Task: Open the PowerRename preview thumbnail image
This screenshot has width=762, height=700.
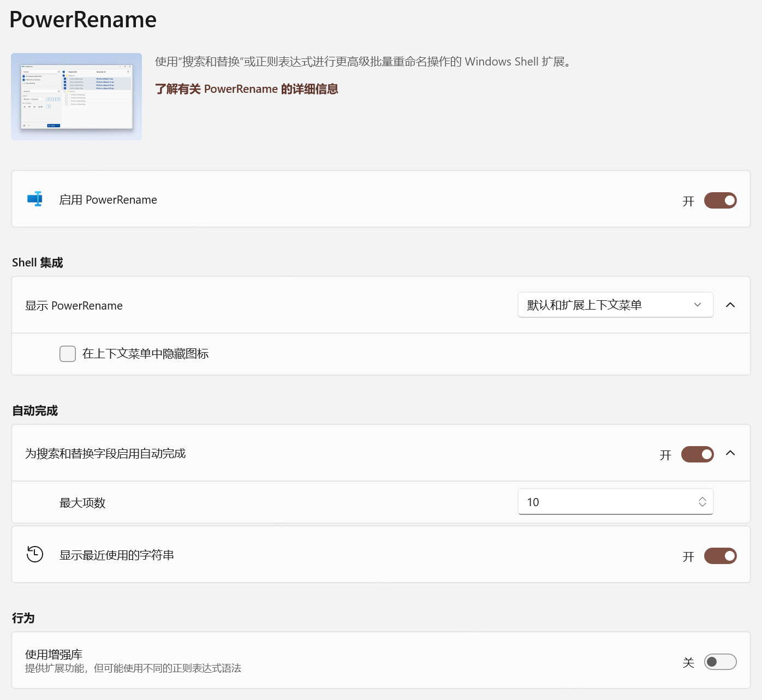Action: tap(76, 97)
